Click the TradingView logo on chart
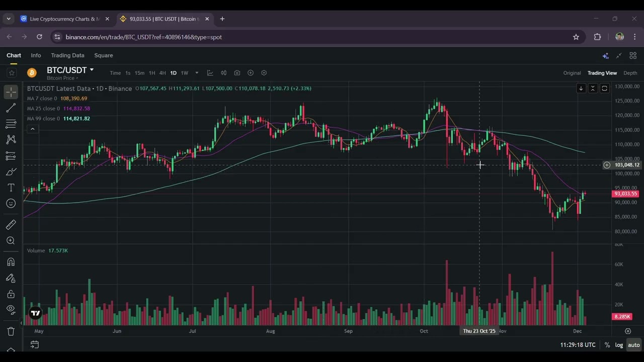644x362 pixels. (35, 314)
